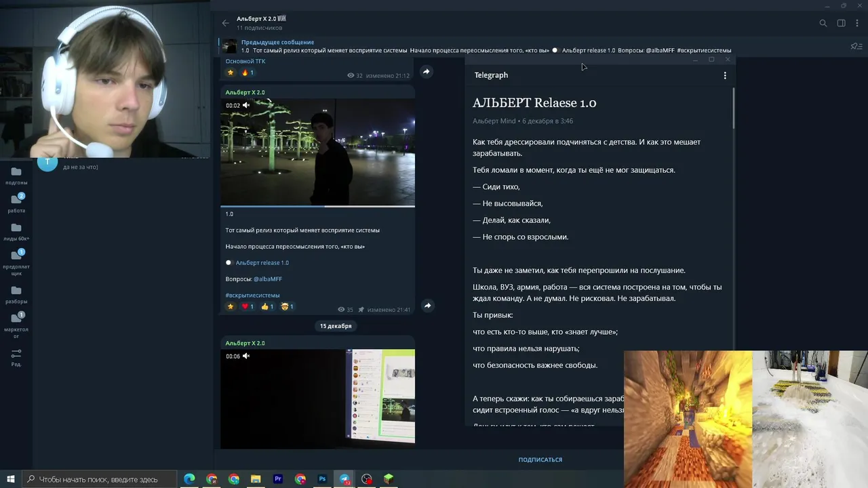Open OBS Studio from the taskbar

click(367, 479)
